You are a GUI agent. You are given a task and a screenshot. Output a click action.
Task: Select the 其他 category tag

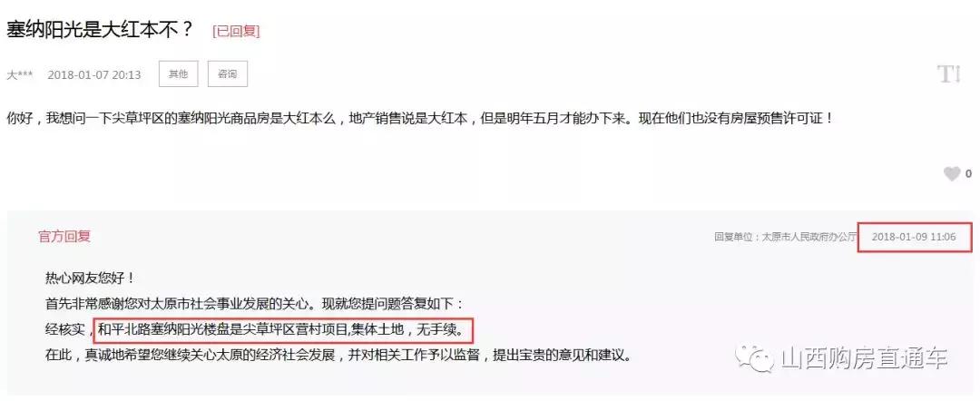coord(178,73)
